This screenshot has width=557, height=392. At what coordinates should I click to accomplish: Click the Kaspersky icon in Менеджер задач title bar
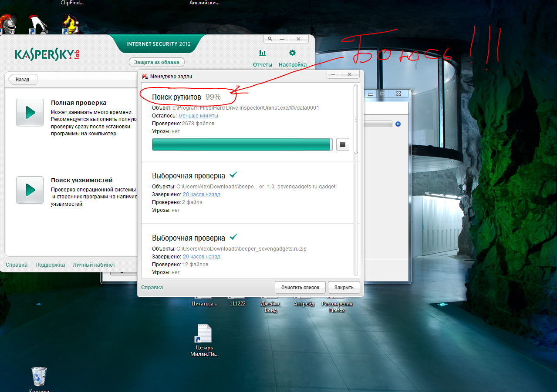click(x=145, y=77)
